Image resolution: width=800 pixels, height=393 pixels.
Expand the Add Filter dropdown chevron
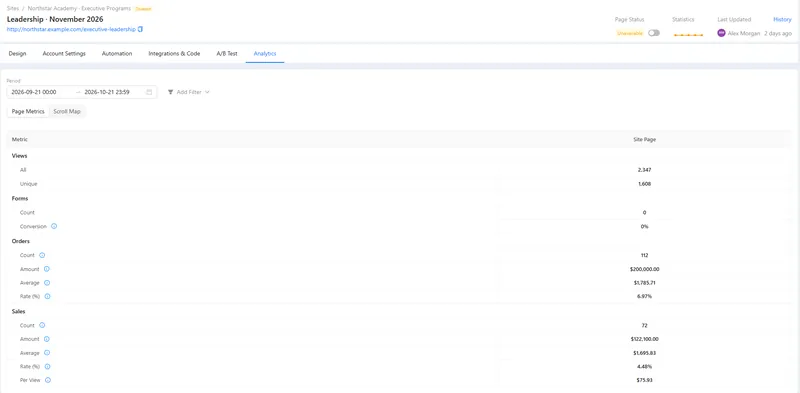(x=207, y=92)
